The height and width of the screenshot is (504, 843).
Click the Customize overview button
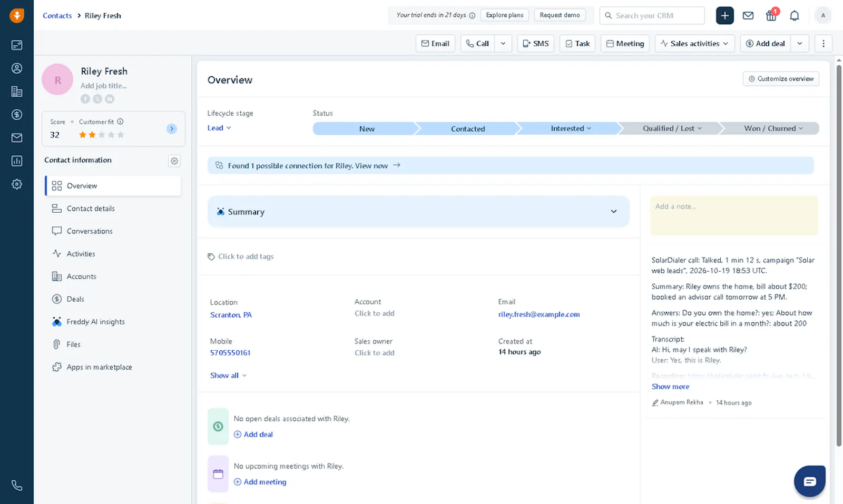tap(781, 79)
